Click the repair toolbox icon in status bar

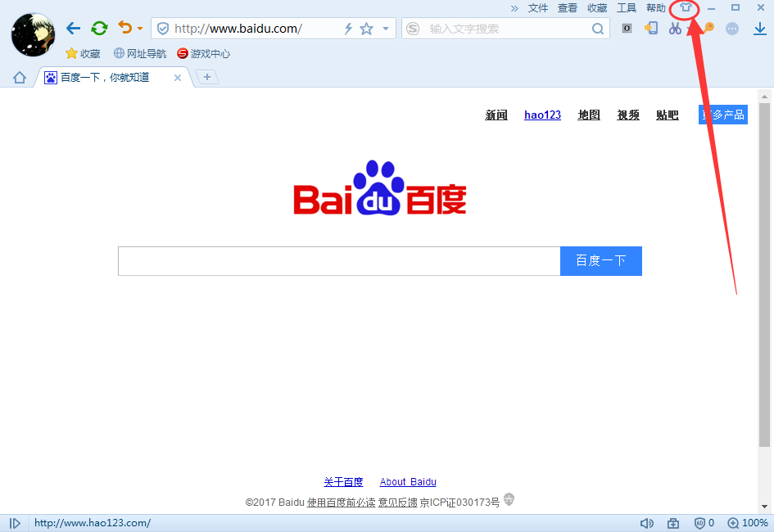[x=673, y=522]
